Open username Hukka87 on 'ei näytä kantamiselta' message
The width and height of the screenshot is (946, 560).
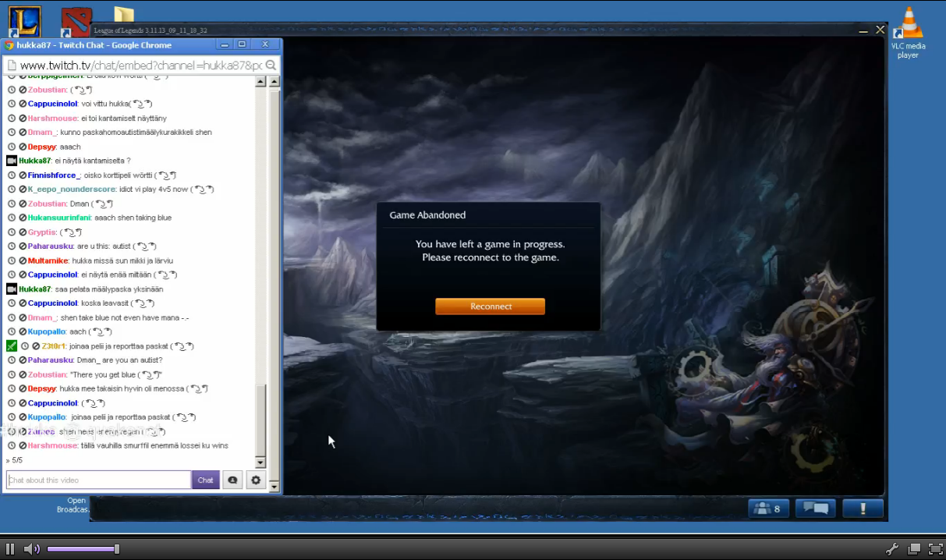point(34,161)
